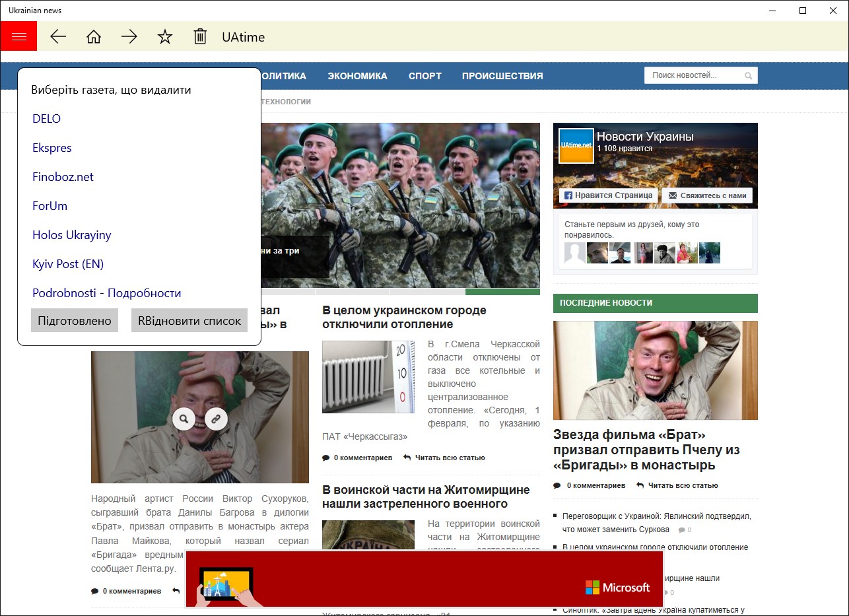
Task: Click the UAtime.net logo in Facebook widget
Action: (576, 146)
